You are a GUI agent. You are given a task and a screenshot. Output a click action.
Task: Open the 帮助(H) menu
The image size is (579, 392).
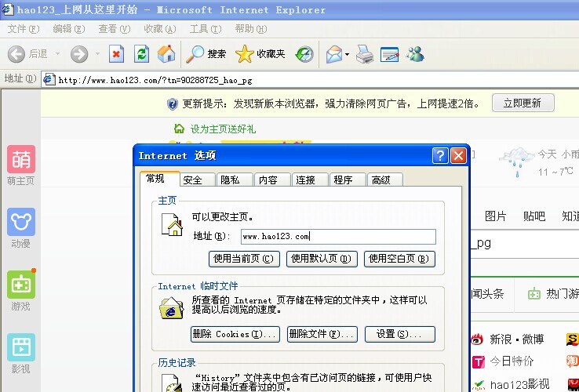(x=251, y=29)
